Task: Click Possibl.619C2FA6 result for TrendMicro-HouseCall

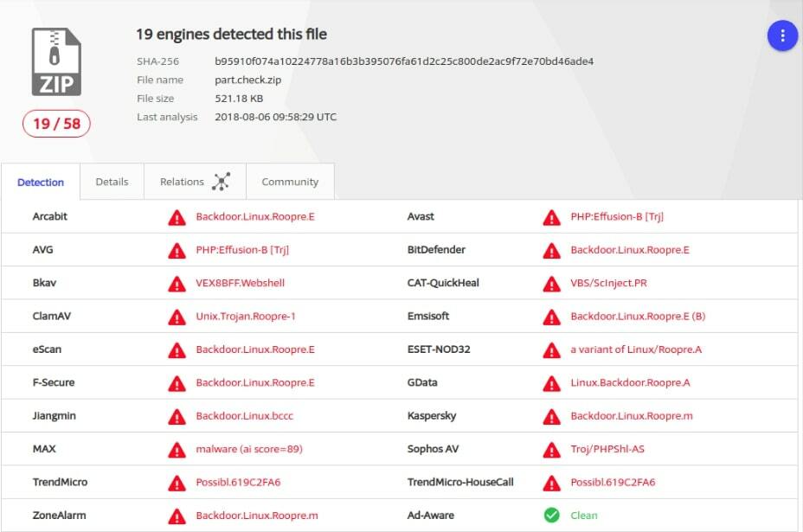Action: pos(613,483)
